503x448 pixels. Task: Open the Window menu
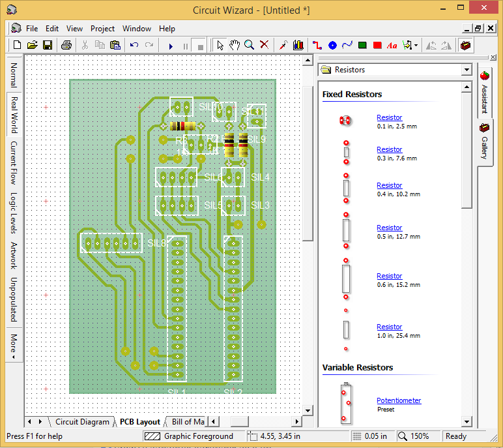[137, 29]
